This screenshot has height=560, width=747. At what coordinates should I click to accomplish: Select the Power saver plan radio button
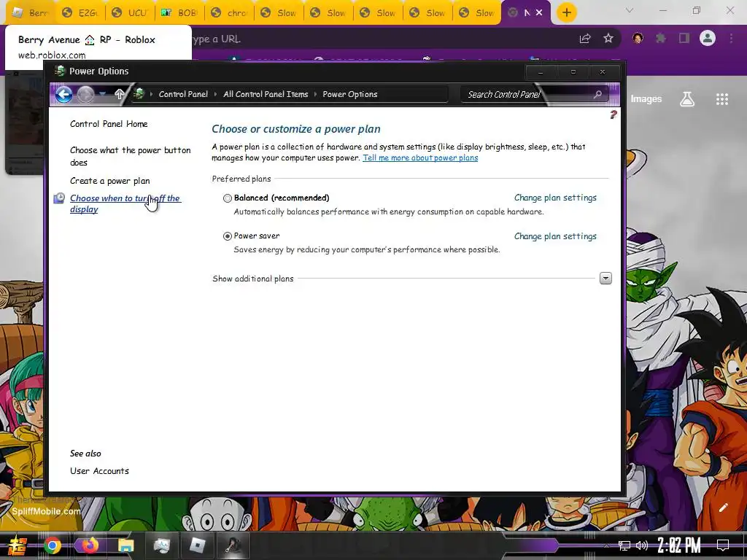(x=228, y=236)
